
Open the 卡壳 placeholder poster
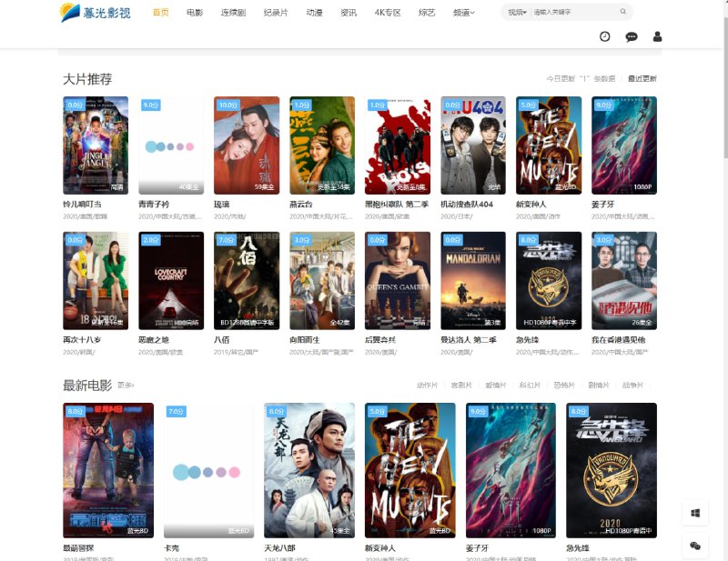(x=209, y=470)
